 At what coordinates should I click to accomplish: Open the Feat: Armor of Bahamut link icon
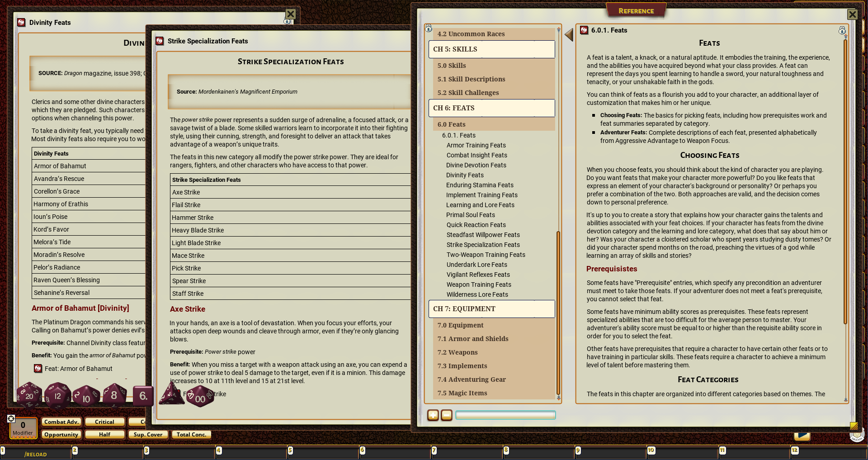[x=38, y=369]
